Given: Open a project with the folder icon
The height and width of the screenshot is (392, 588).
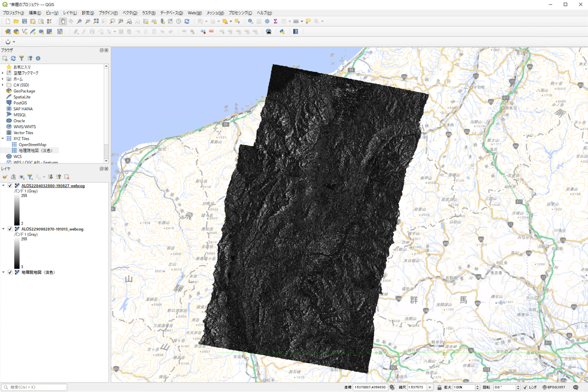Looking at the screenshot, I should point(16,21).
